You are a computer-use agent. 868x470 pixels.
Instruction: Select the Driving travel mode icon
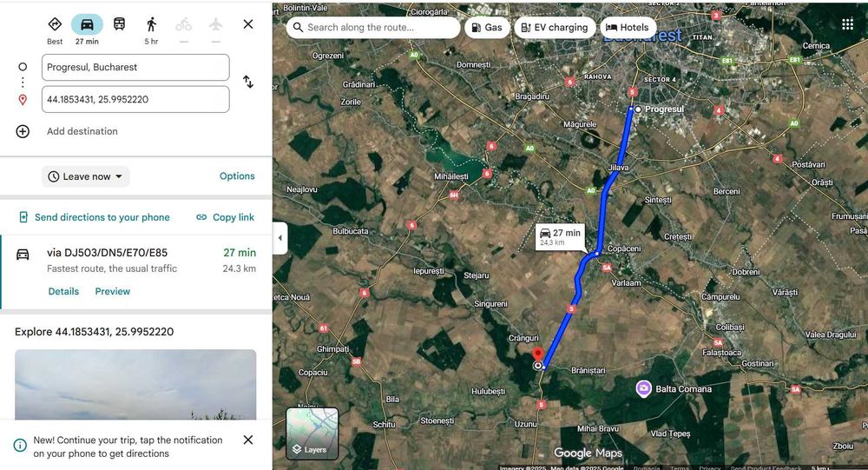(x=87, y=24)
